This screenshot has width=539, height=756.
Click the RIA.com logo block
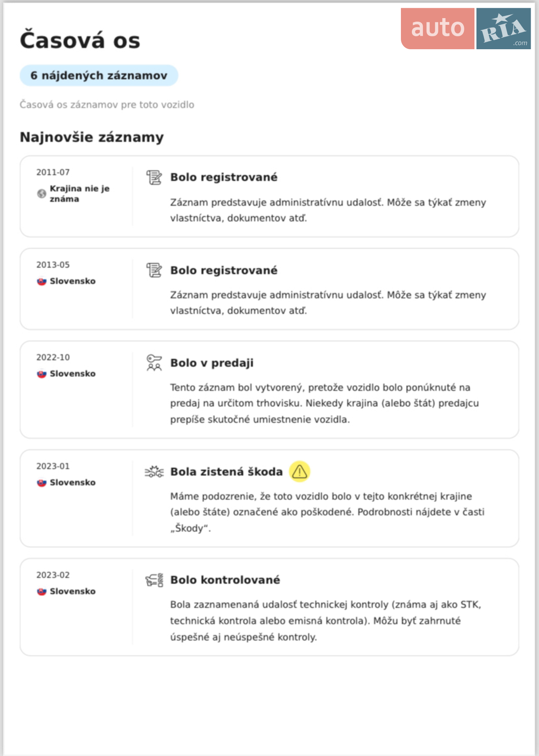(x=504, y=28)
